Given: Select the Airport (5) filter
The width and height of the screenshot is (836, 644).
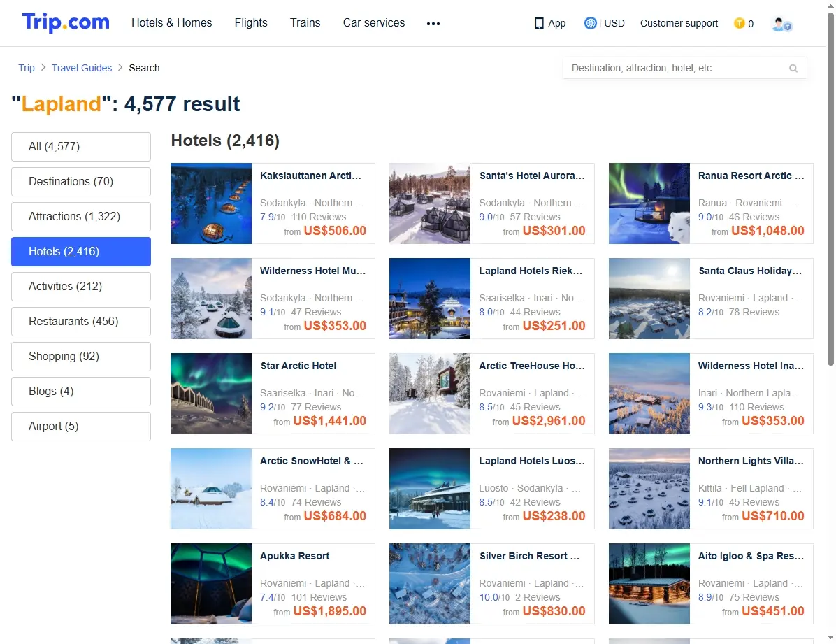Looking at the screenshot, I should tap(81, 427).
